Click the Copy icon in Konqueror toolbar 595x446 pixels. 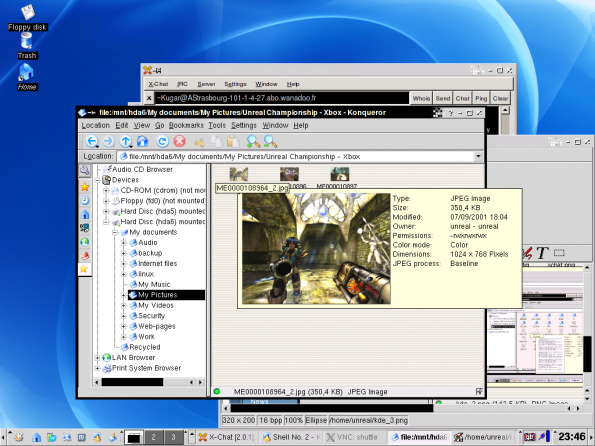[x=216, y=141]
